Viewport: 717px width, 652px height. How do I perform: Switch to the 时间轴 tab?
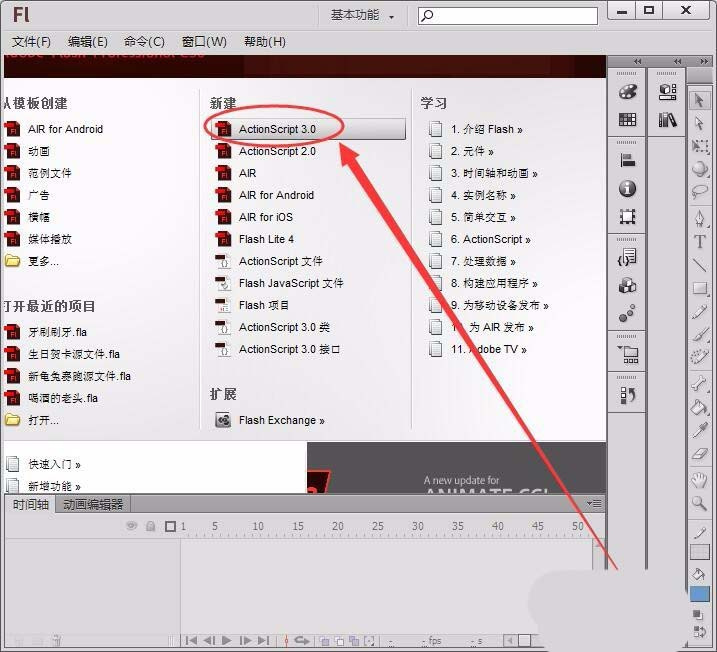[x=30, y=504]
